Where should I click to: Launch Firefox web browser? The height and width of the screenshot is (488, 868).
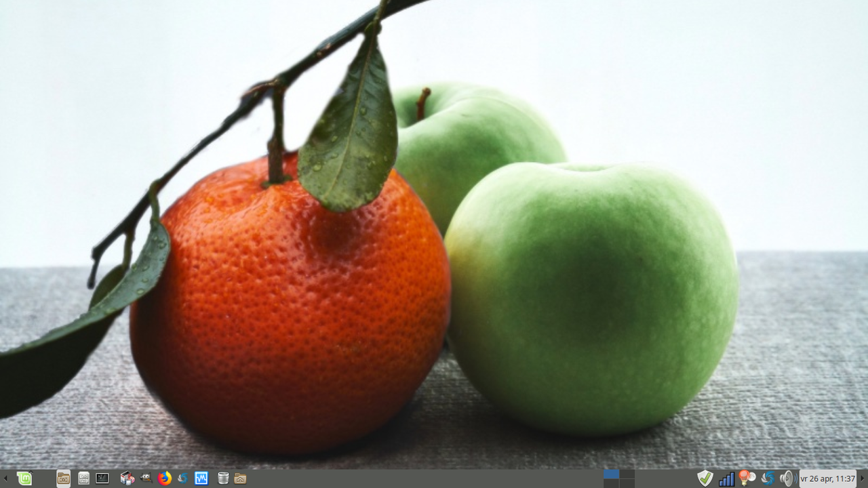[x=165, y=479]
